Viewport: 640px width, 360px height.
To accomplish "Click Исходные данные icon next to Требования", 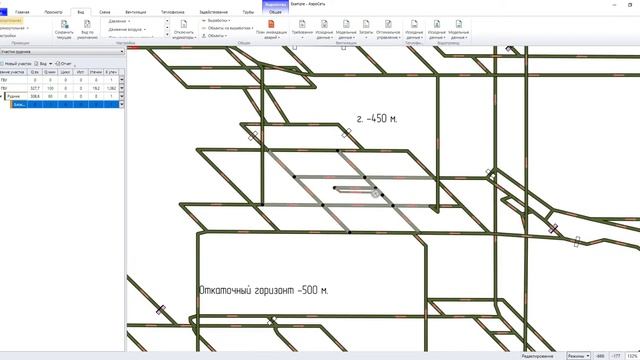I will click(324, 24).
